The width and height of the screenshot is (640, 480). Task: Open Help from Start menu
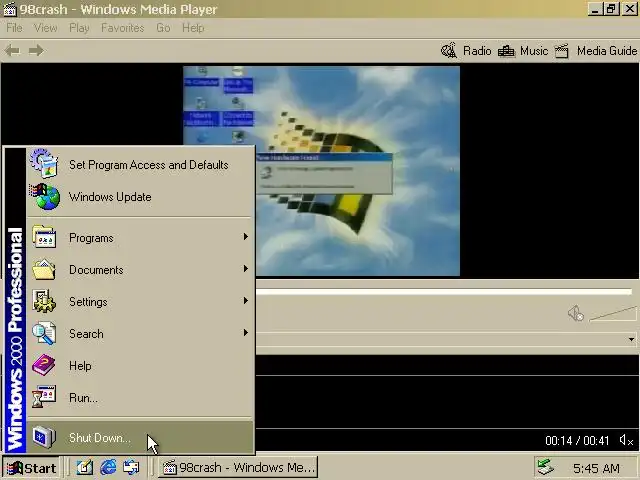click(140, 365)
